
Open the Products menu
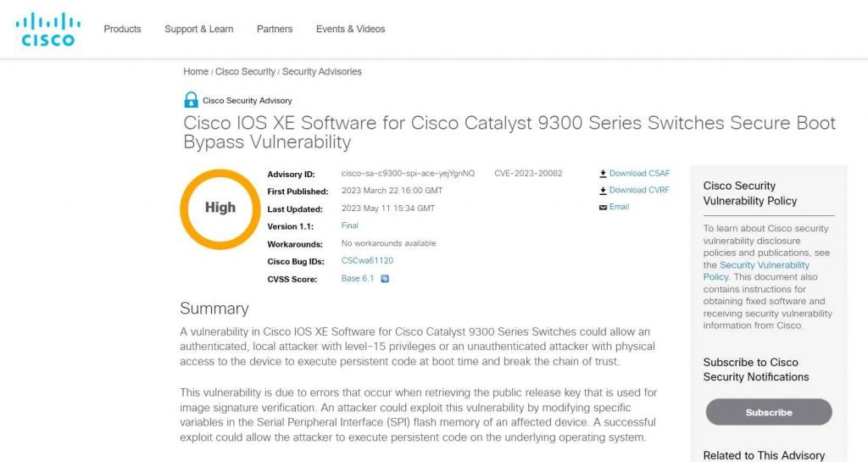122,29
